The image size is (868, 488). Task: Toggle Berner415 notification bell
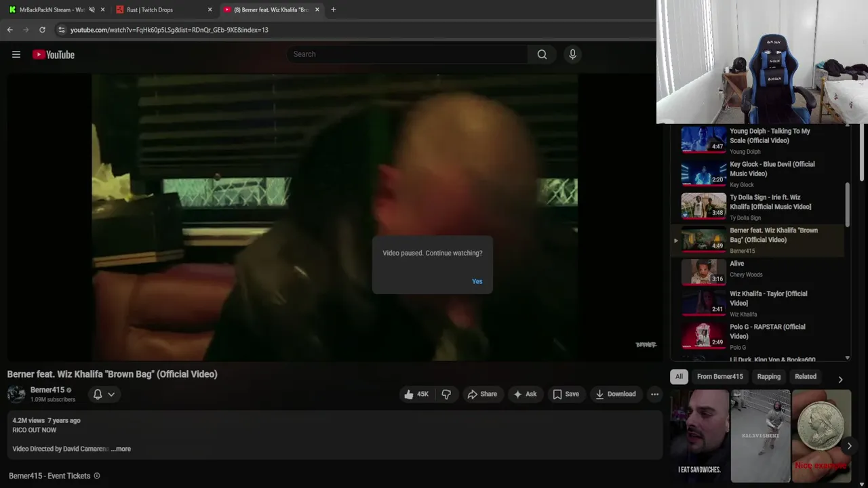98,394
